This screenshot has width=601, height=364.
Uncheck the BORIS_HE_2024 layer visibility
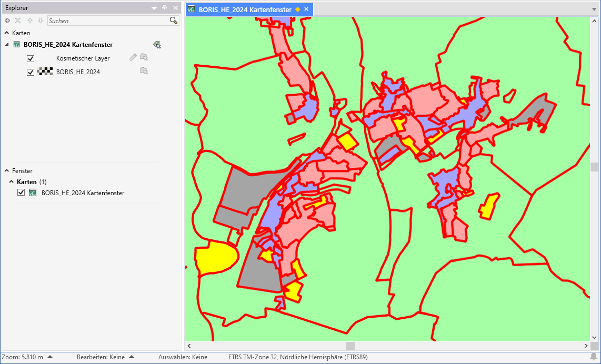[31, 72]
